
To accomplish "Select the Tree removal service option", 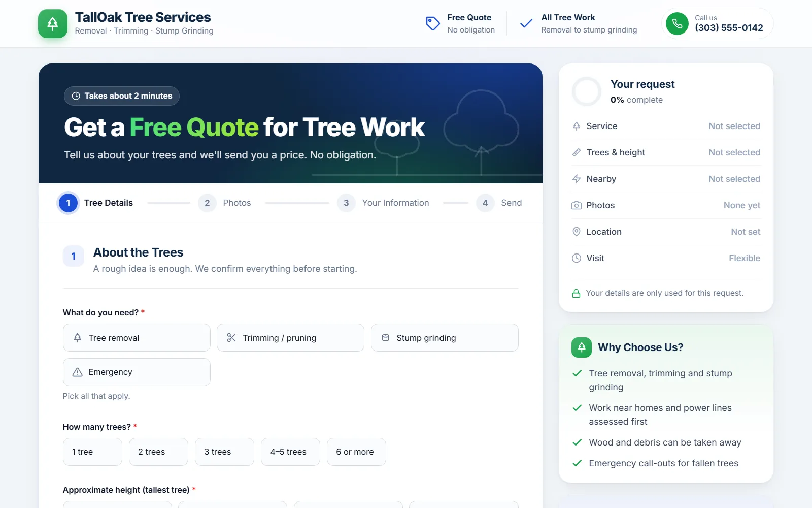I will [137, 338].
